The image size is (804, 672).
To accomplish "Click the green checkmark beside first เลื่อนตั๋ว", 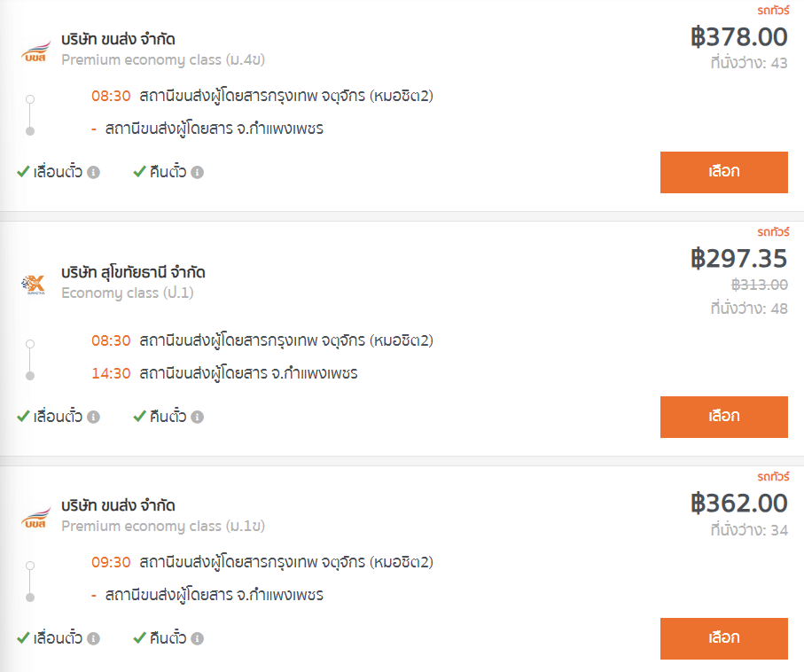I will [x=23, y=171].
